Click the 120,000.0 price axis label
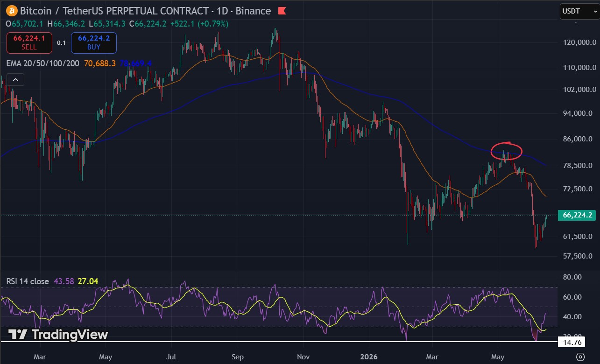600x364 pixels. pos(579,42)
